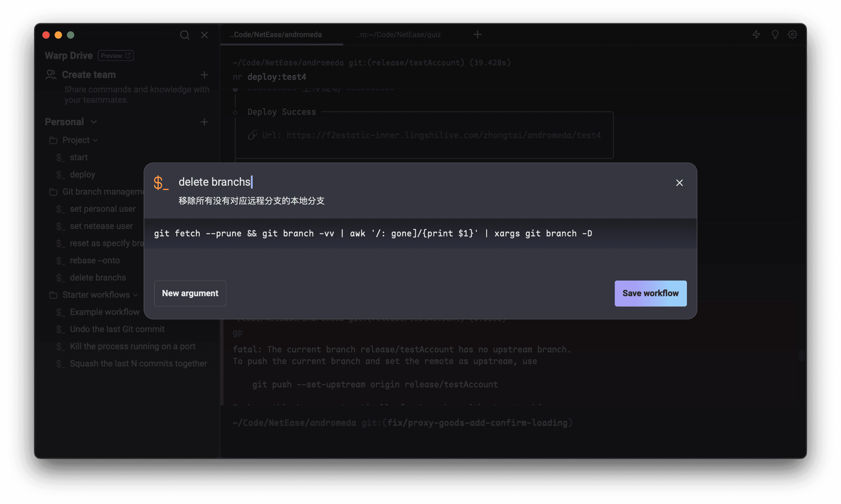Click the Git branch management folder icon
The width and height of the screenshot is (841, 504).
click(x=53, y=192)
